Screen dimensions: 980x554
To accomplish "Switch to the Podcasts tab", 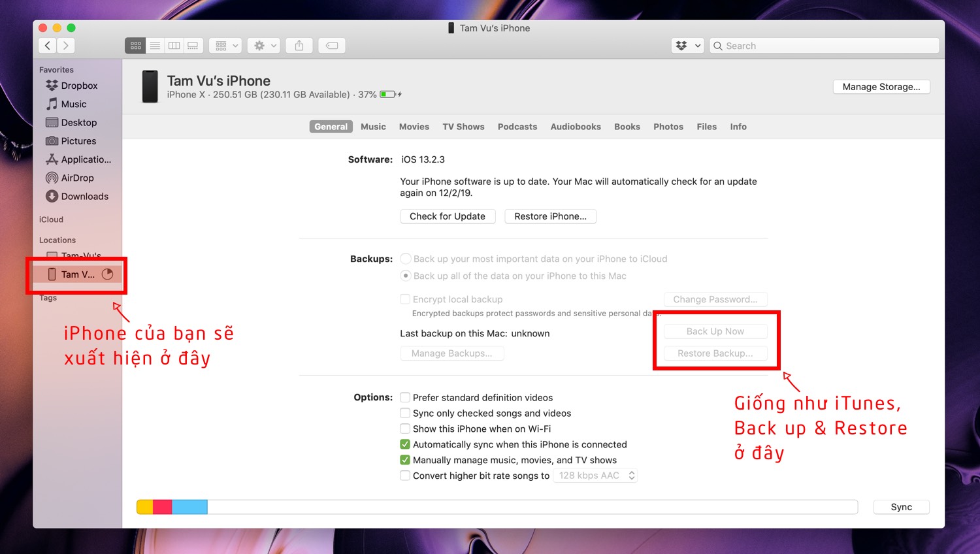I will [517, 127].
